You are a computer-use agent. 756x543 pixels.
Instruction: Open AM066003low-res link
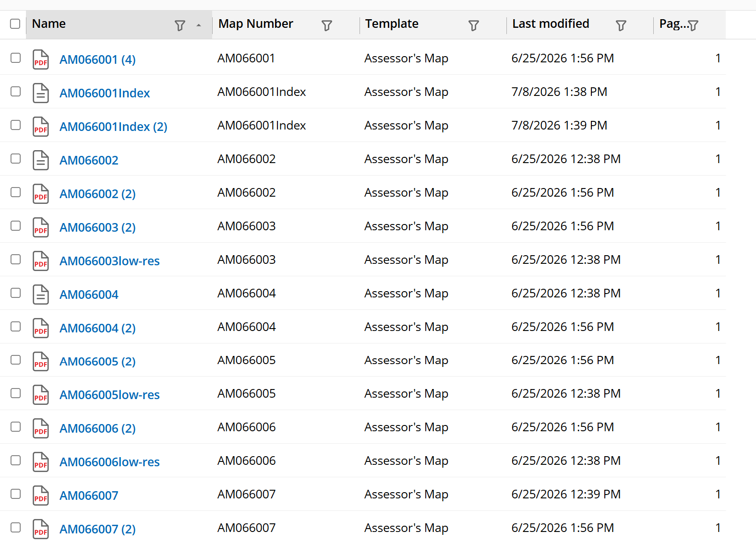[x=109, y=261]
